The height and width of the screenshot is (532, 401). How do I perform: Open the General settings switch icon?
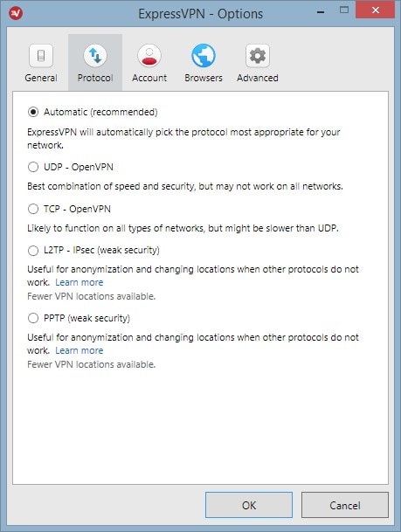click(x=41, y=56)
